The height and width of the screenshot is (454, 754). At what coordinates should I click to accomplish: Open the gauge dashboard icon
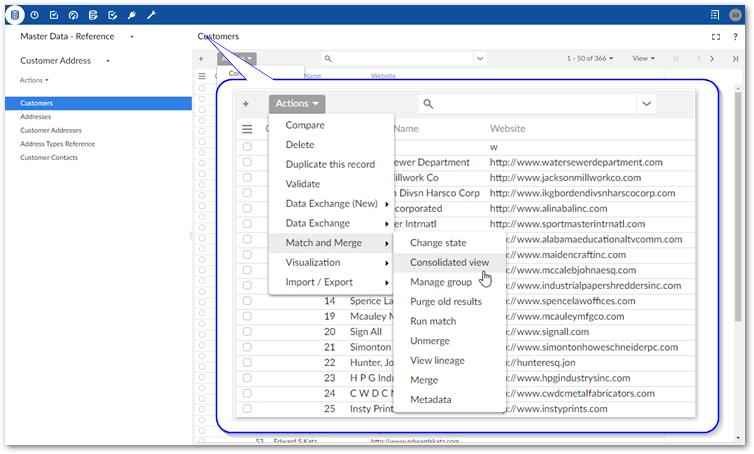pos(73,15)
